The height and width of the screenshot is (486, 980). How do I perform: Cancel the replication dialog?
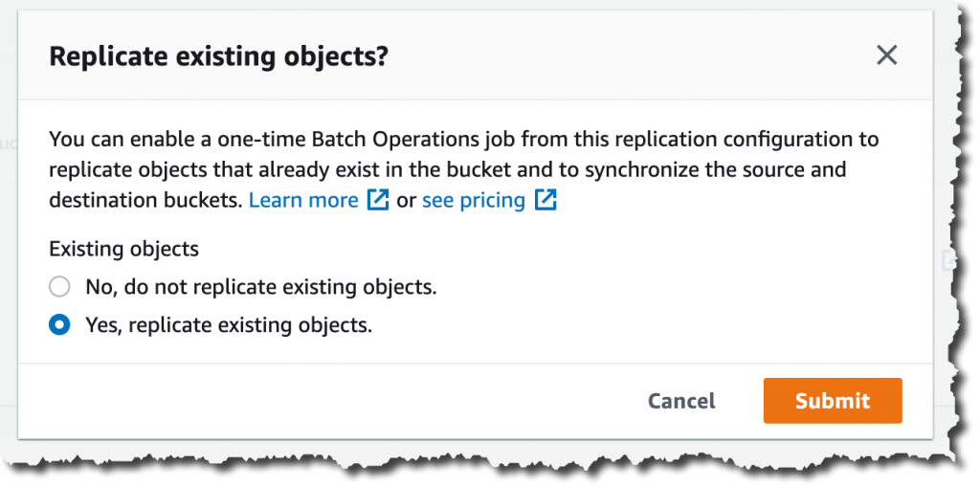coord(681,401)
